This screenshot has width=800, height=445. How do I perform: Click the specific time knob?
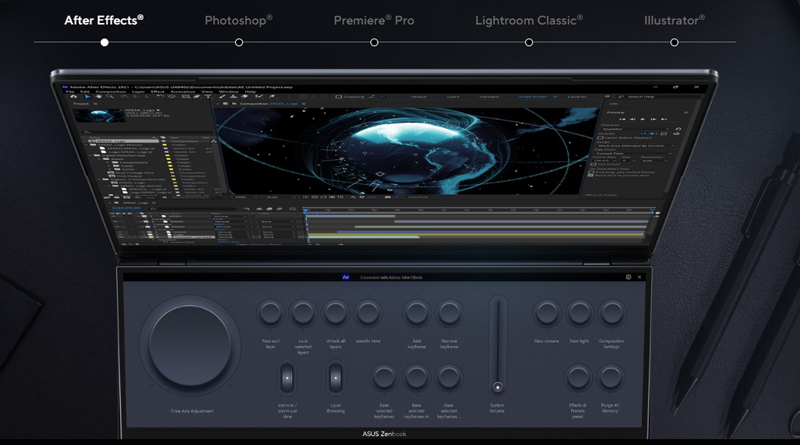click(368, 313)
